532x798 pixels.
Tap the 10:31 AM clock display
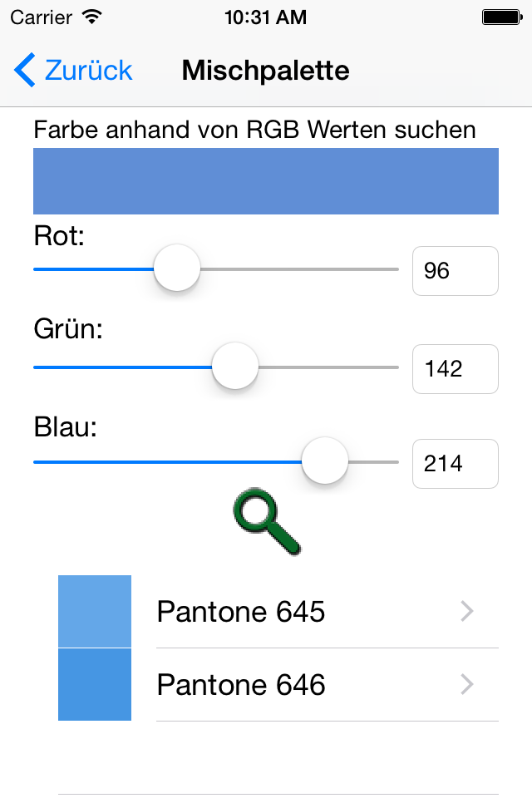pyautogui.click(x=266, y=16)
